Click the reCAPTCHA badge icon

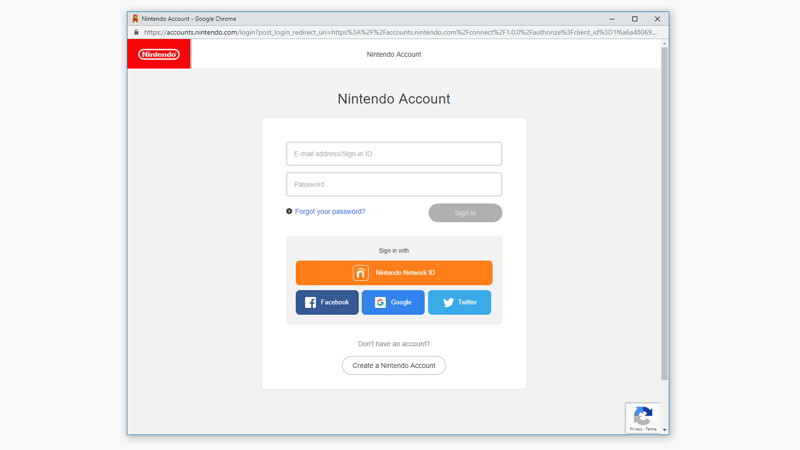pyautogui.click(x=643, y=415)
